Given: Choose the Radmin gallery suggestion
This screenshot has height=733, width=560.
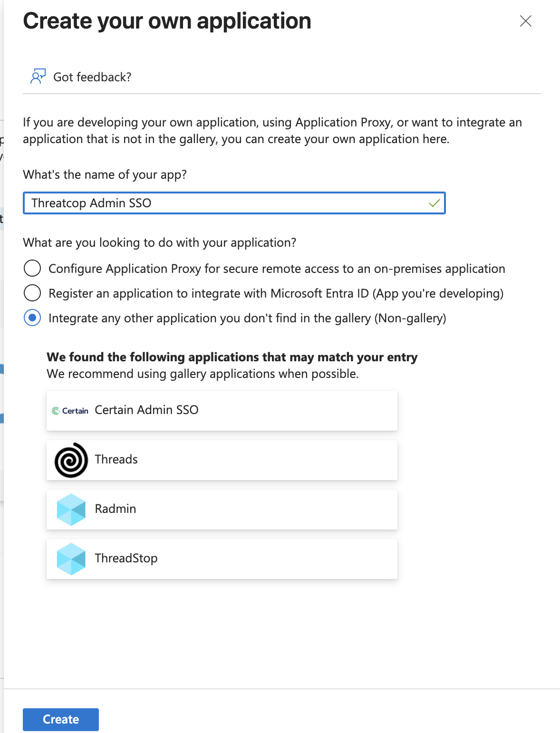Looking at the screenshot, I should tap(222, 510).
